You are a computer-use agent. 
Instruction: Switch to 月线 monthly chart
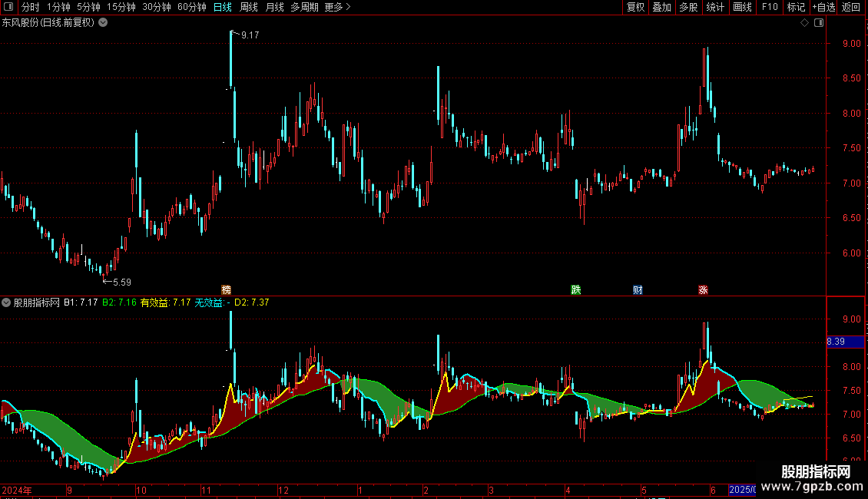tap(274, 7)
